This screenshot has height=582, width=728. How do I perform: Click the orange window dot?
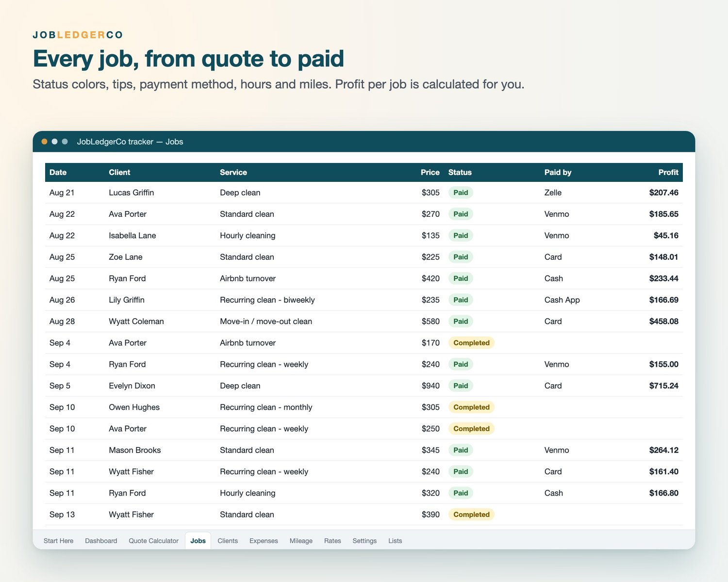pos(44,142)
